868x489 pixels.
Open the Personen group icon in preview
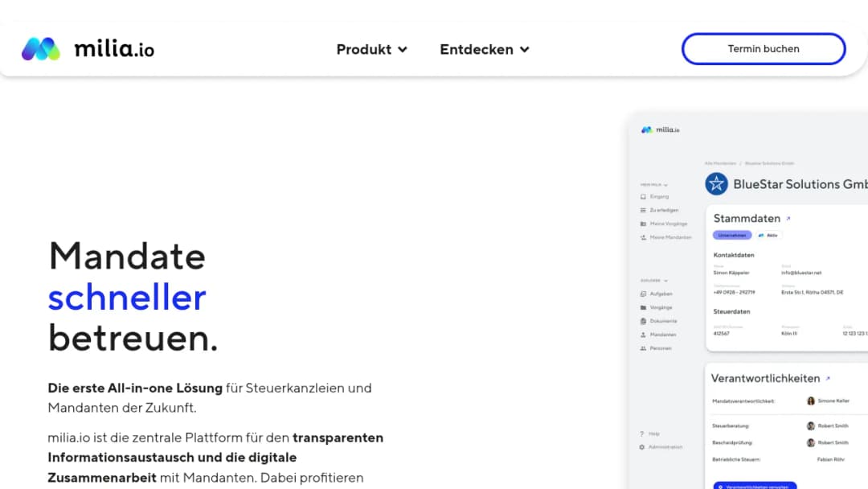point(643,348)
